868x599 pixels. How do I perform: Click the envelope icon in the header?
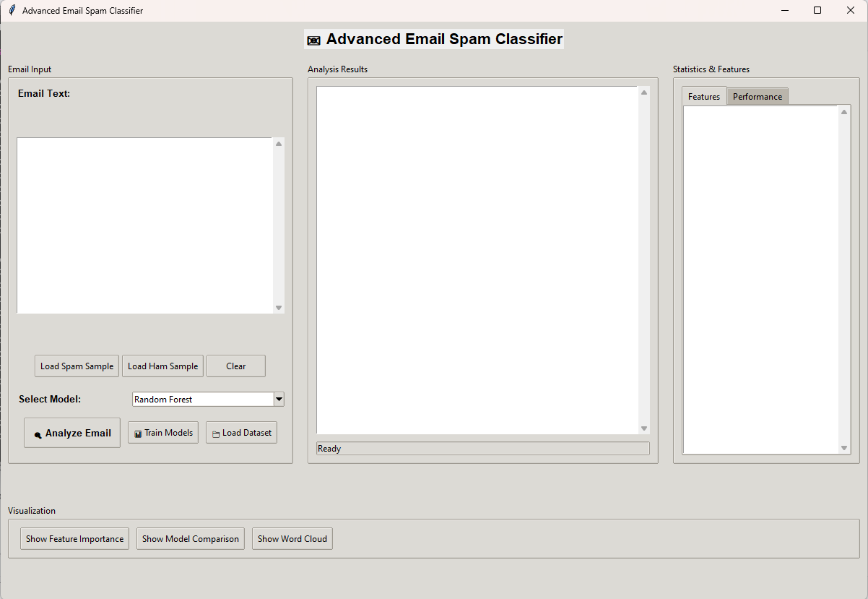click(313, 40)
